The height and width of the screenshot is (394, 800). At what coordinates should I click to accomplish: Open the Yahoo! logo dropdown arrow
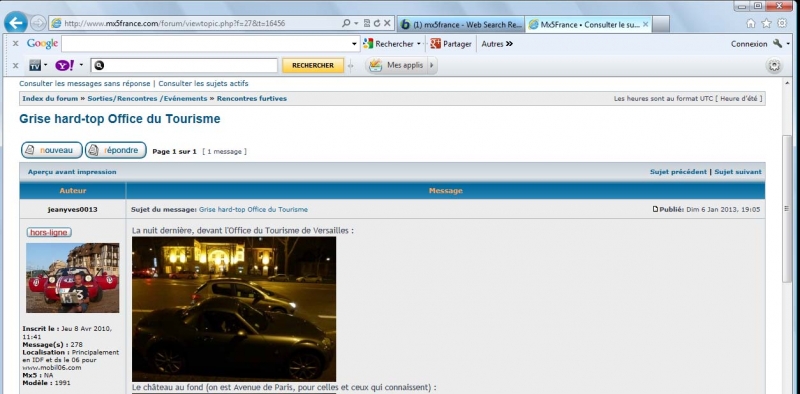point(81,65)
